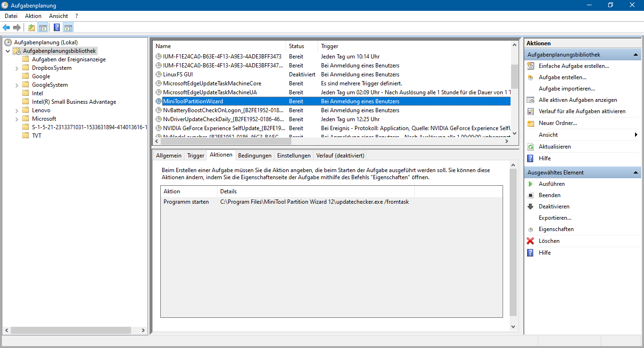Select the MicrosoftEdgeUpdateTaskMachineUA task
644x348 pixels.
coord(332,92)
